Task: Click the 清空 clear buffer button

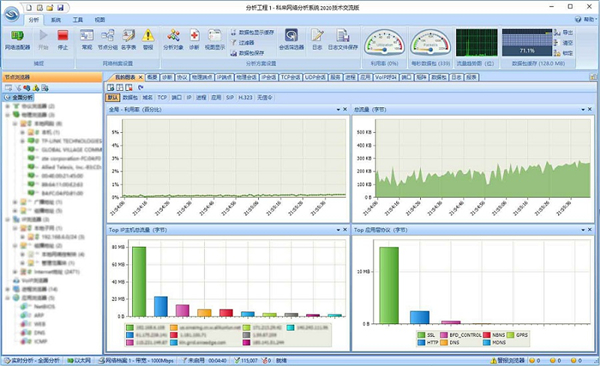Action: (x=563, y=43)
